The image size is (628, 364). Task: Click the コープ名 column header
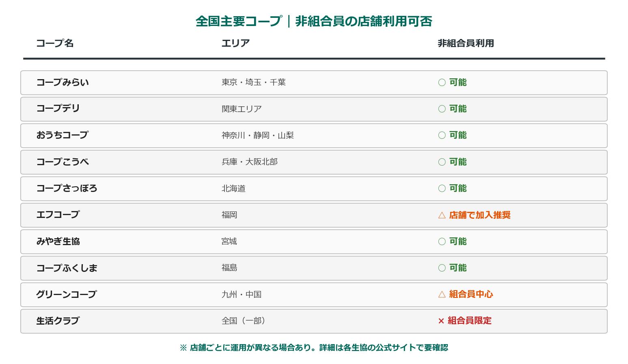(55, 43)
